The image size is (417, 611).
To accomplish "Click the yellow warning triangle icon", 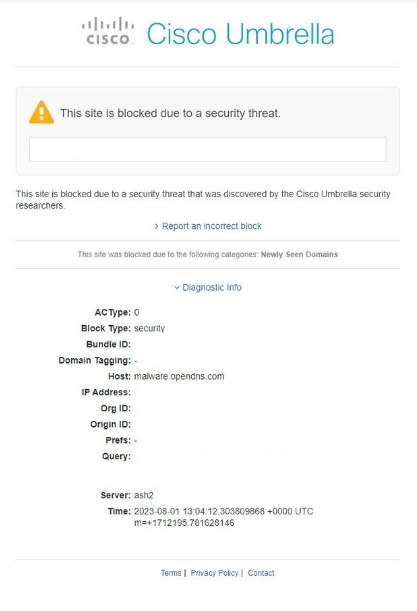I will [x=41, y=112].
